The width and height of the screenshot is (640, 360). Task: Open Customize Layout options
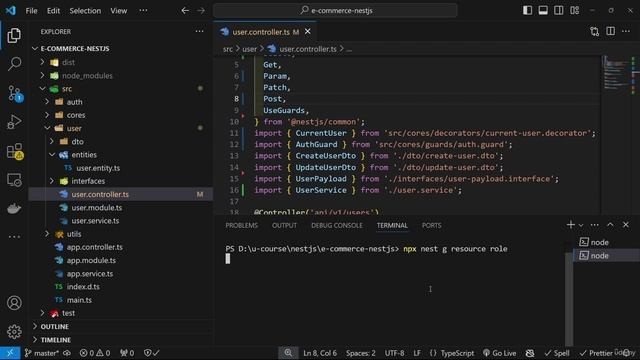point(574,11)
